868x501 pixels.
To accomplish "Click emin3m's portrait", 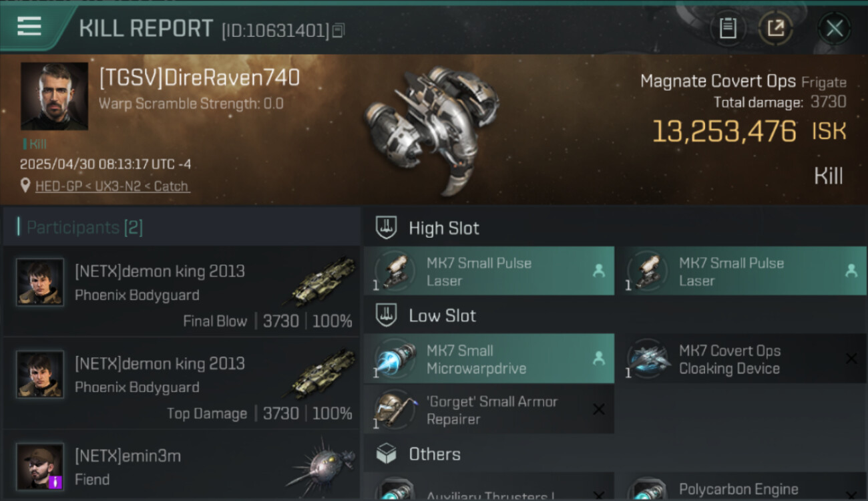I will (40, 466).
